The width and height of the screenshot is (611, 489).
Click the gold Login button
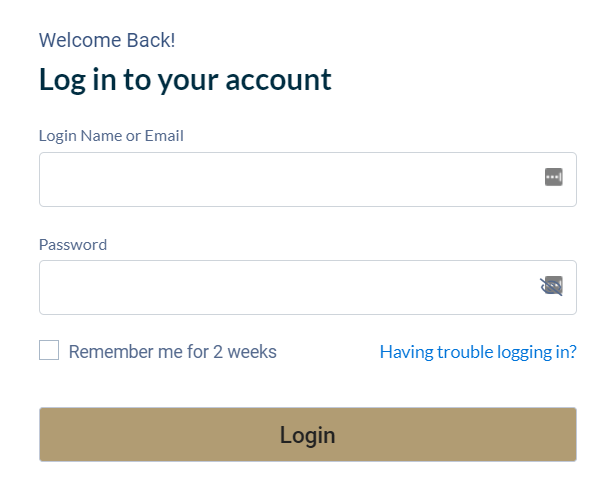point(308,434)
